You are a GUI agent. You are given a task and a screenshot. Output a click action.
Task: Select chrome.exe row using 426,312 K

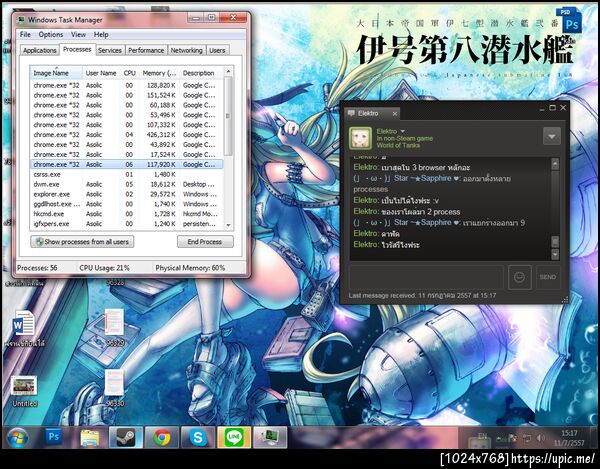pos(126,135)
